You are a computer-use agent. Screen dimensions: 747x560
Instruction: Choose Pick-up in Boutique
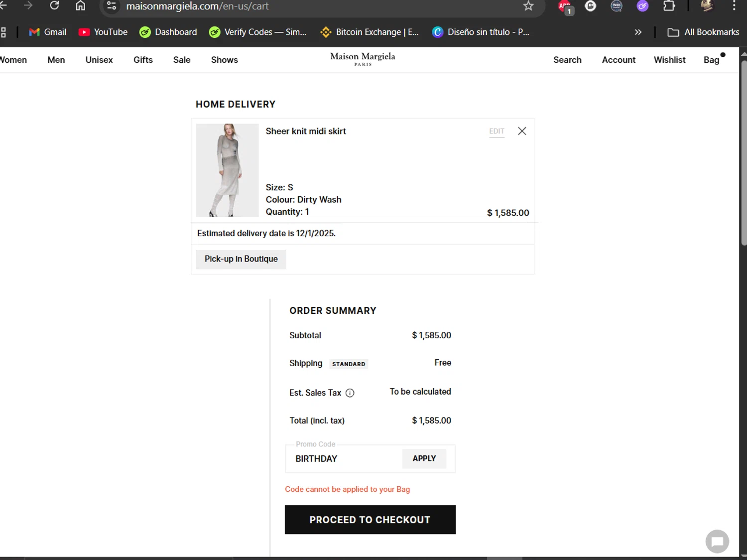tap(241, 259)
